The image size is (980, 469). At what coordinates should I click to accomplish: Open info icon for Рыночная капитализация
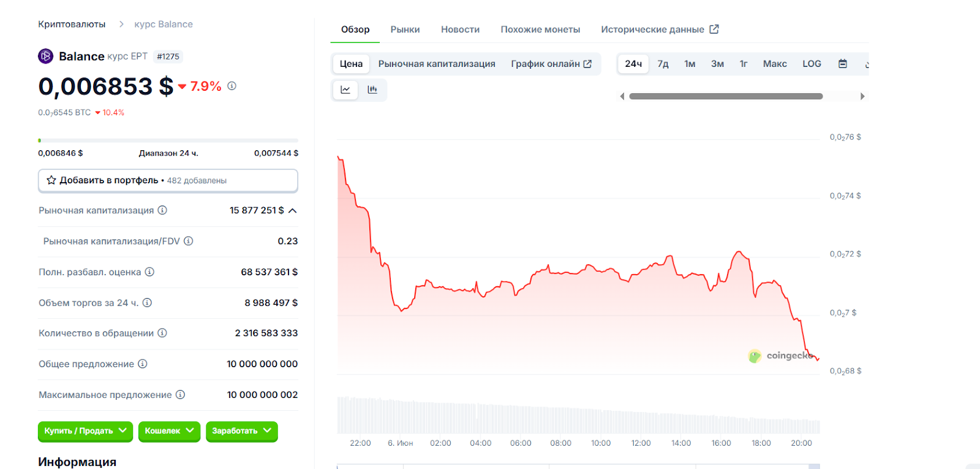(162, 210)
